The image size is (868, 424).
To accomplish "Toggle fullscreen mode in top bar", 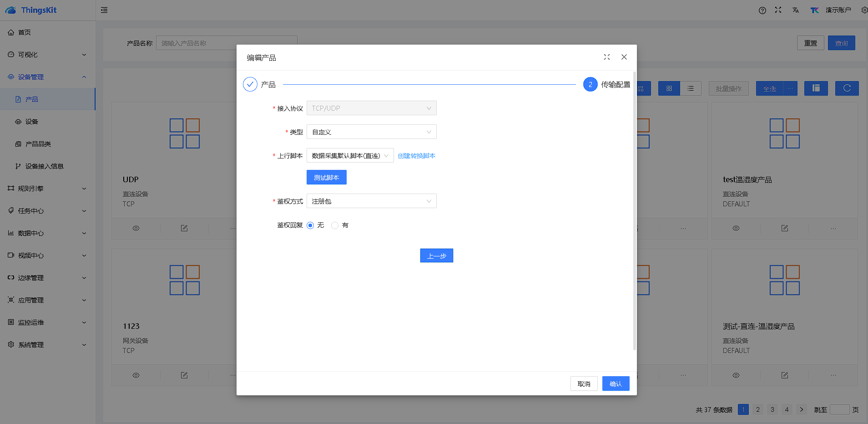I will coord(778,10).
